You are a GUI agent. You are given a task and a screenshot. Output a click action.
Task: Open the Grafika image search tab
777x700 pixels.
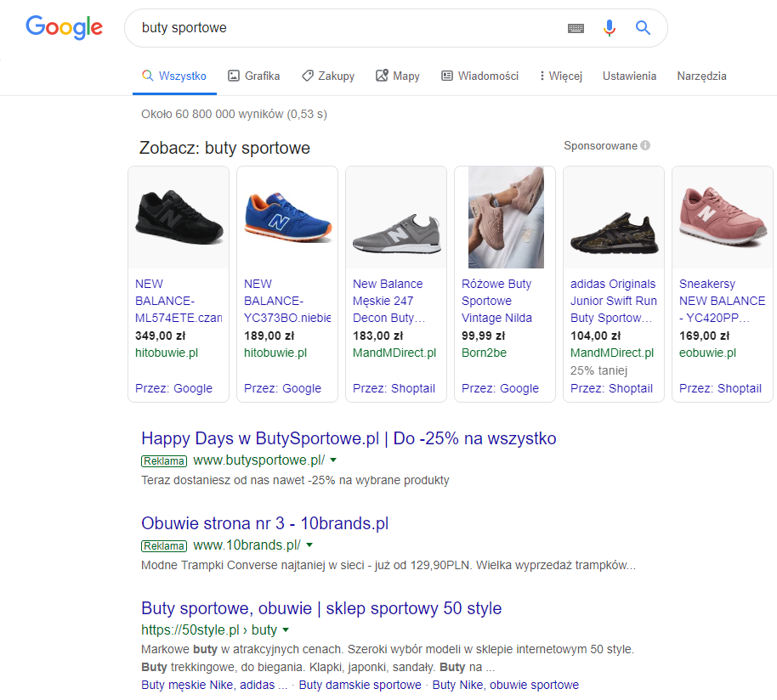(x=253, y=76)
